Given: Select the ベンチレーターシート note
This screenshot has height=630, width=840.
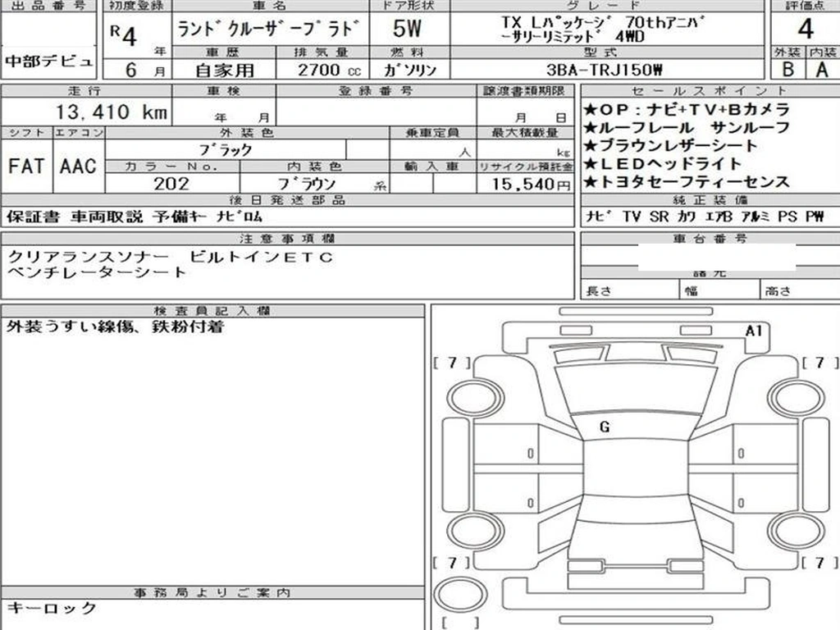Looking at the screenshot, I should 97,272.
